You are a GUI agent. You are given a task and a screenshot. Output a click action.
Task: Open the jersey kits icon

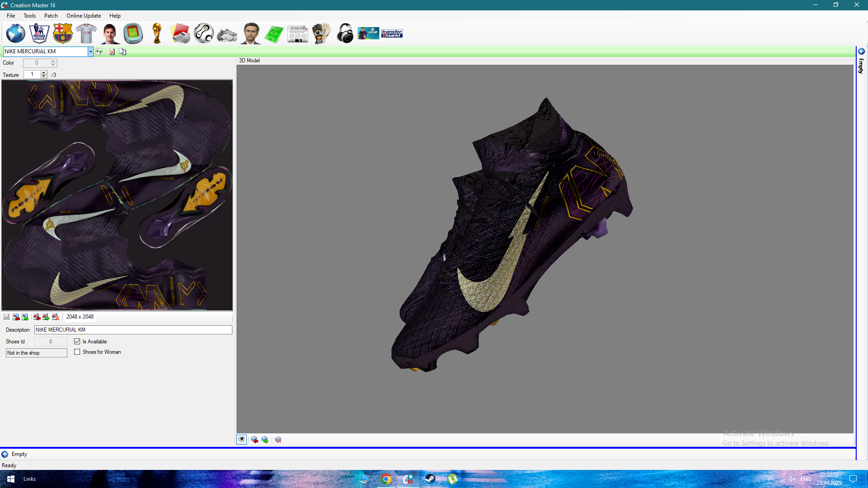[x=86, y=33]
